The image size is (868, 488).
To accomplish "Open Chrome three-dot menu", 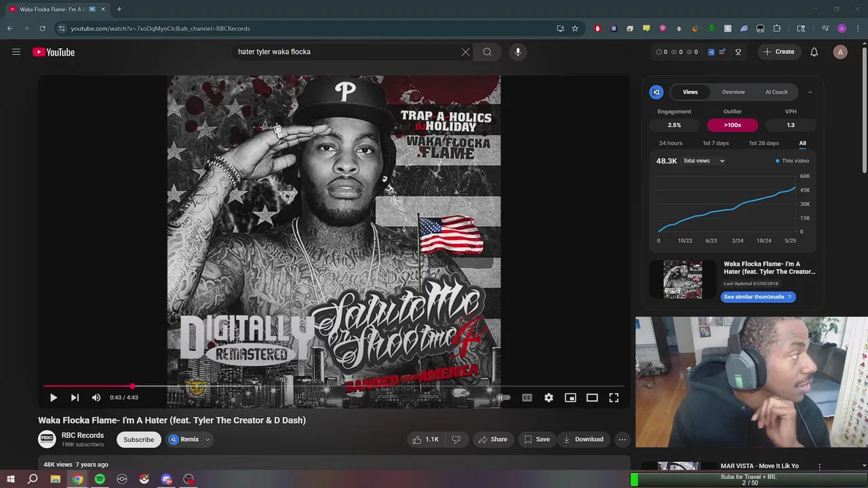I will tap(856, 28).
